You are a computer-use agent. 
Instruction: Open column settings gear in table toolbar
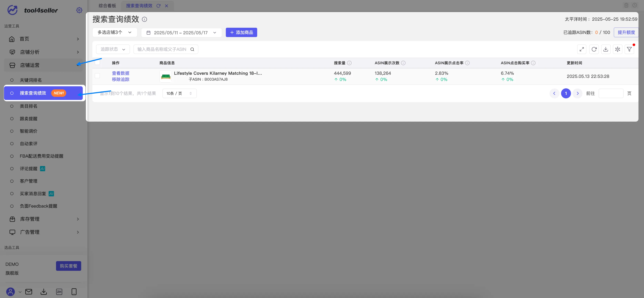[x=617, y=49]
